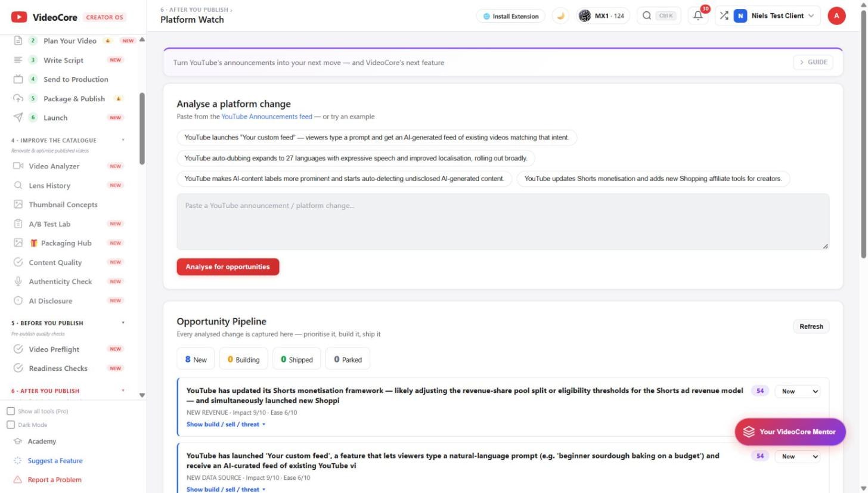Select the New pipeline tab
Screen dimensions: 868x493
click(196, 359)
